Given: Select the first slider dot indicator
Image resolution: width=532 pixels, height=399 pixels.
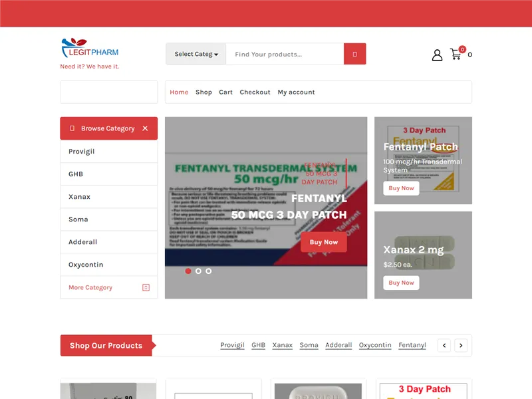Looking at the screenshot, I should (188, 271).
